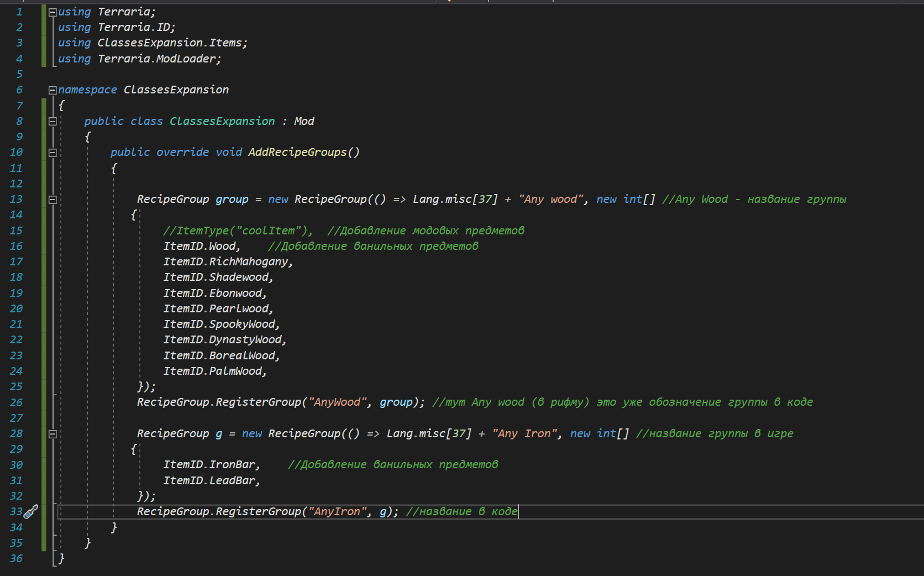Click the ItemID.IronBar entry
Viewport: 924px width, 576px height.
point(212,464)
